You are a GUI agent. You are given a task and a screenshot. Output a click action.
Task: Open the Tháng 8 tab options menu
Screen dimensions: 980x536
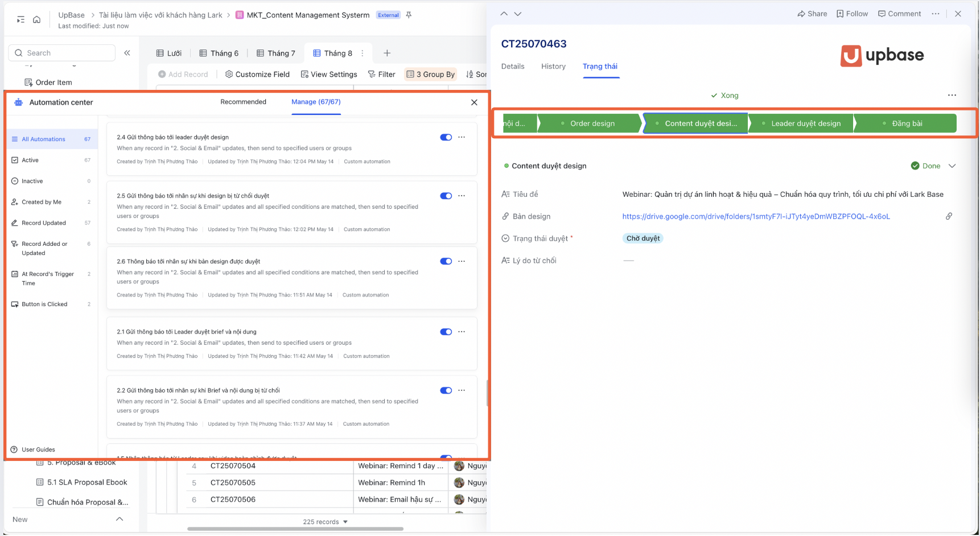pos(363,53)
